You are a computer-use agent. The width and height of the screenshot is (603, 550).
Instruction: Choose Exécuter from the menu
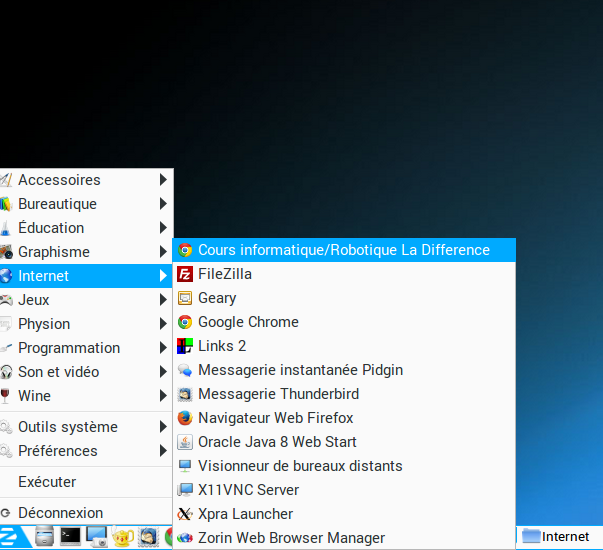pos(86,482)
